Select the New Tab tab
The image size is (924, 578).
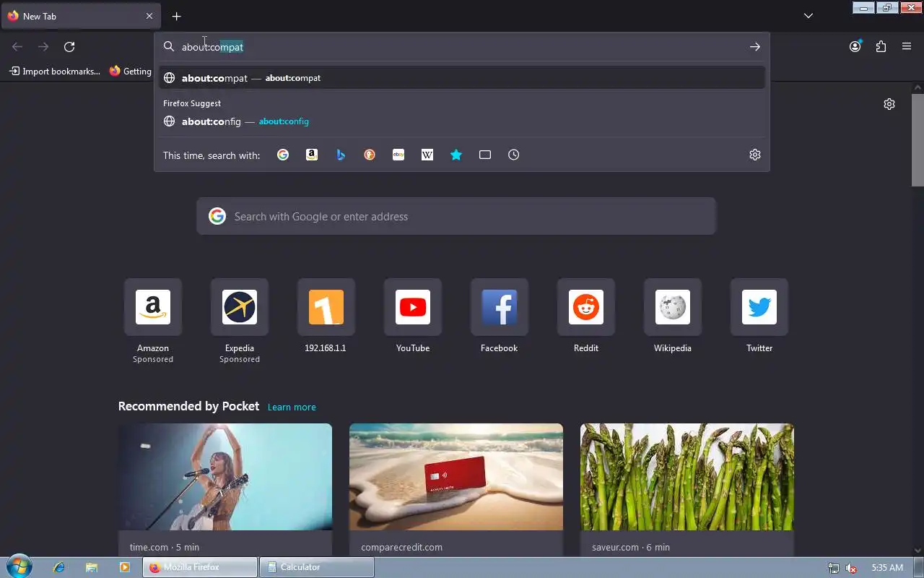(80, 16)
